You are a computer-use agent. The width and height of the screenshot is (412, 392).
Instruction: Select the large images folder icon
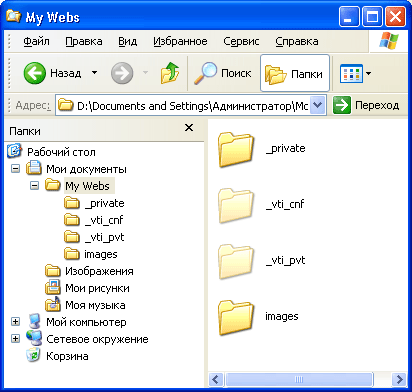tap(235, 317)
